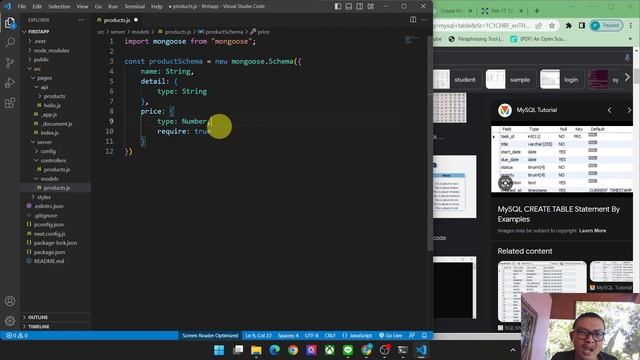Open the Accounts icon in the activity bar
The height and width of the screenshot is (360, 640).
pyautogui.click(x=10, y=301)
